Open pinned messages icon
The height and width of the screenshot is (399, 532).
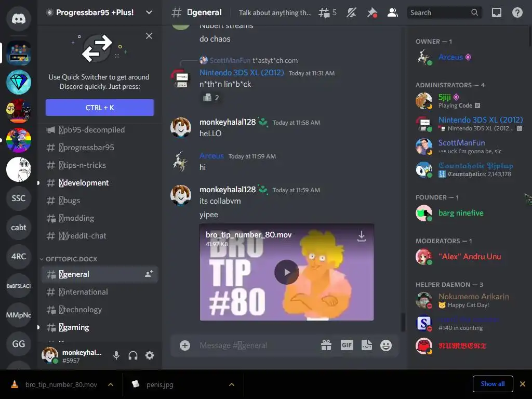coord(372,12)
